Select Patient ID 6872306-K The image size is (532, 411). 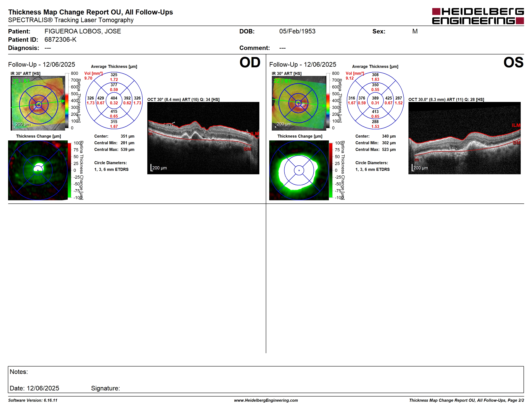(x=60, y=39)
